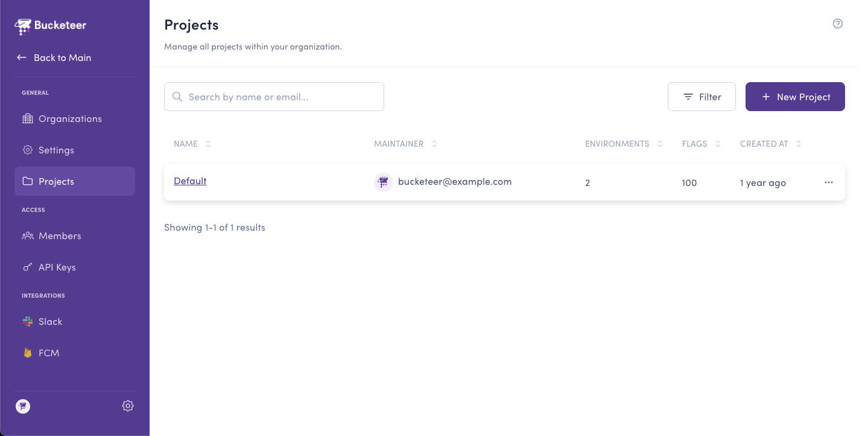Sort by CREATED AT column
Image resolution: width=868 pixels, height=436 pixels.
798,144
